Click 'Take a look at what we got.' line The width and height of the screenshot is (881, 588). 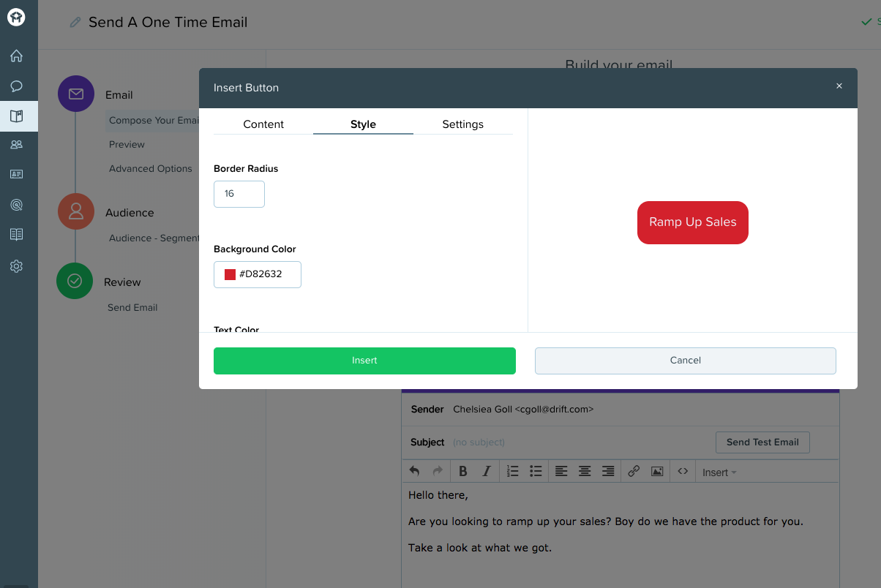tap(480, 548)
